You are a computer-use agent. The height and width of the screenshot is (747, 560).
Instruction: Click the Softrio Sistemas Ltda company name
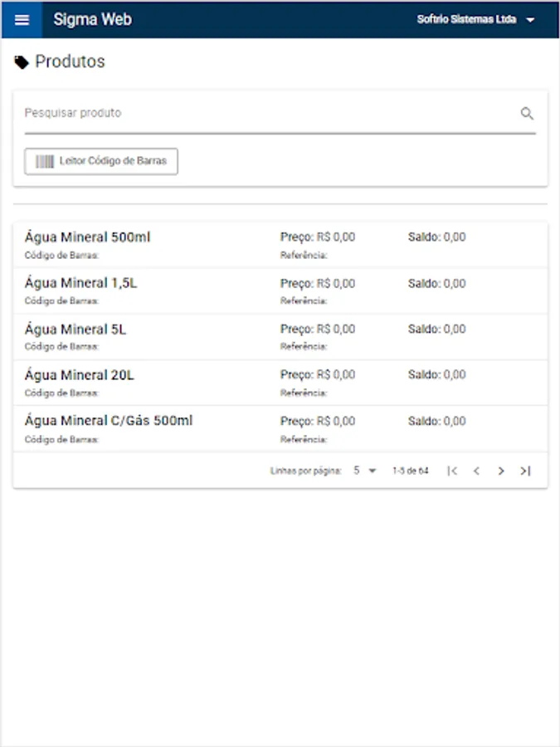pos(466,20)
